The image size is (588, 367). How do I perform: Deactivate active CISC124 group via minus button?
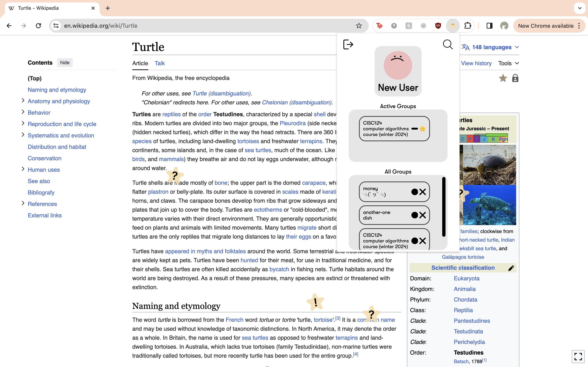pos(414,129)
